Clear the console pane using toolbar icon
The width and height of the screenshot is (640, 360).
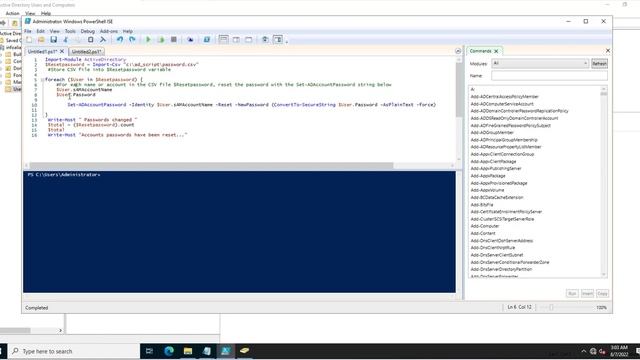coord(103,40)
